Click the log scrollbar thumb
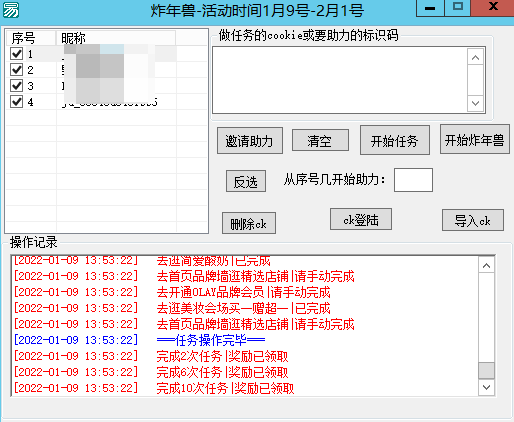Image resolution: width=514 pixels, height=422 pixels. (x=486, y=371)
